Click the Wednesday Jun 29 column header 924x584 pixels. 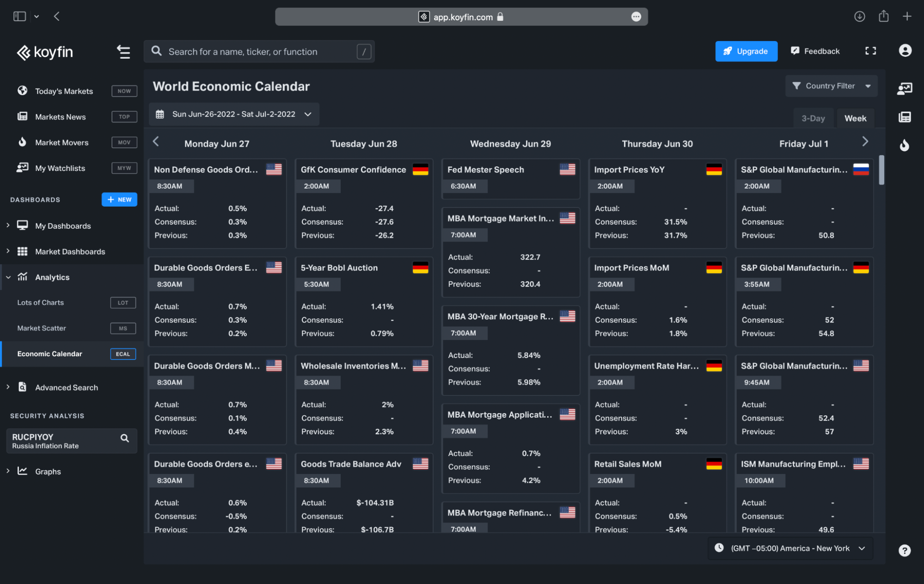pyautogui.click(x=510, y=144)
